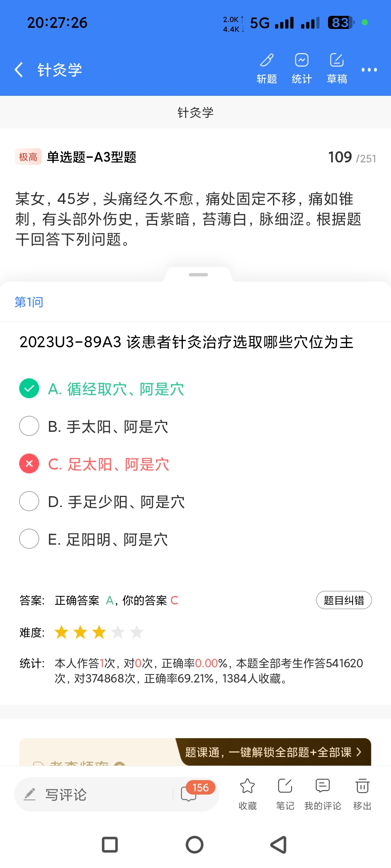Tap the third difficulty star
391x868 pixels.
[99, 633]
